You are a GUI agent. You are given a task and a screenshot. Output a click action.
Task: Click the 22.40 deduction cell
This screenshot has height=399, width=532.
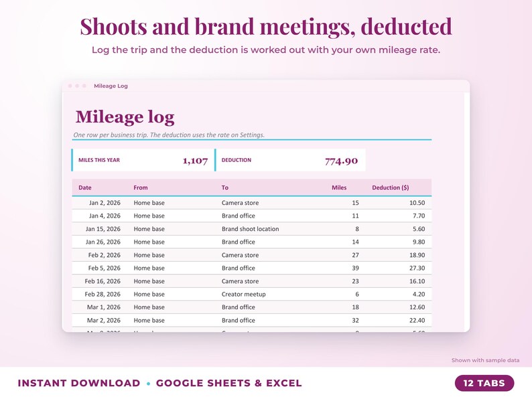[x=417, y=320]
